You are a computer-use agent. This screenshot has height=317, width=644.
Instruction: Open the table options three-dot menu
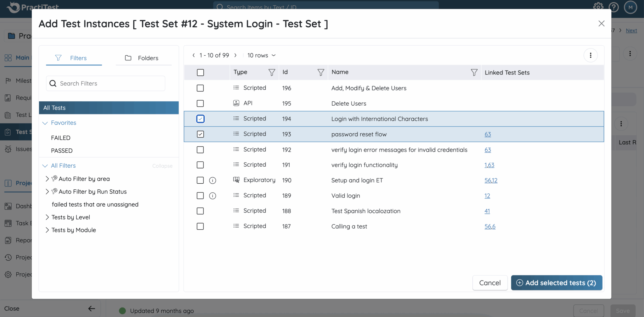590,55
